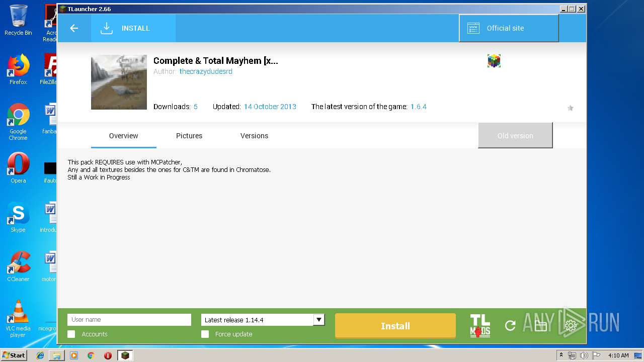Open Internet Explorer from the taskbar
The width and height of the screenshot is (644, 362).
point(40,355)
